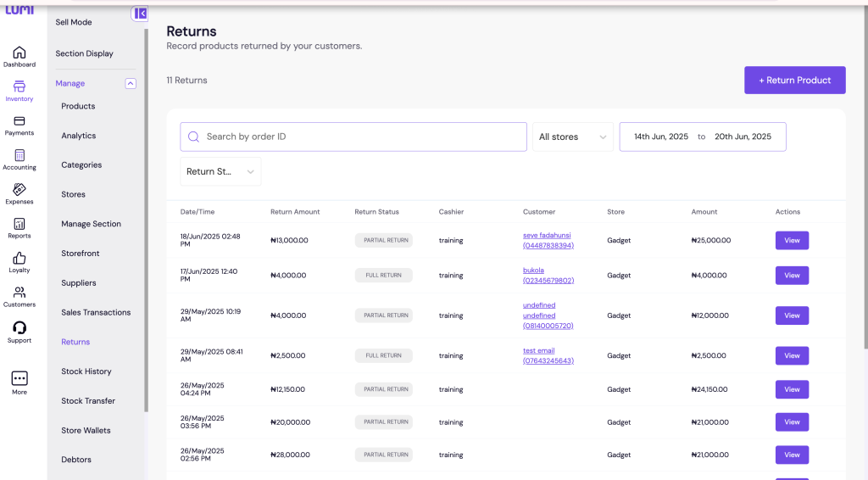
Task: Click the Support headset icon
Action: [x=19, y=328]
